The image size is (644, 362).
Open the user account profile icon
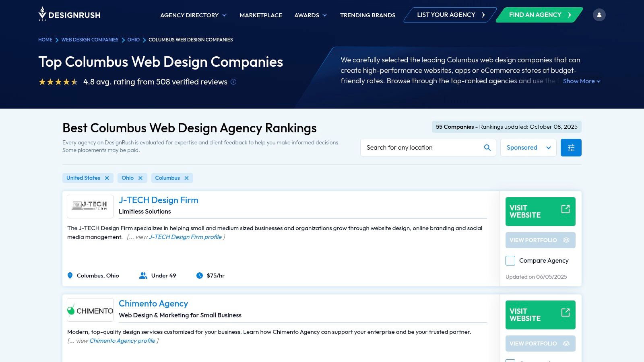pos(599,15)
